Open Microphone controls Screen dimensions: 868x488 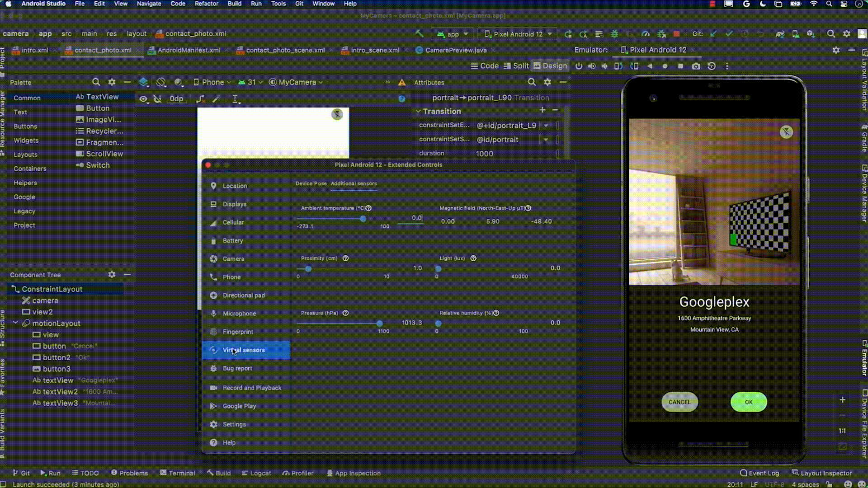click(246, 314)
